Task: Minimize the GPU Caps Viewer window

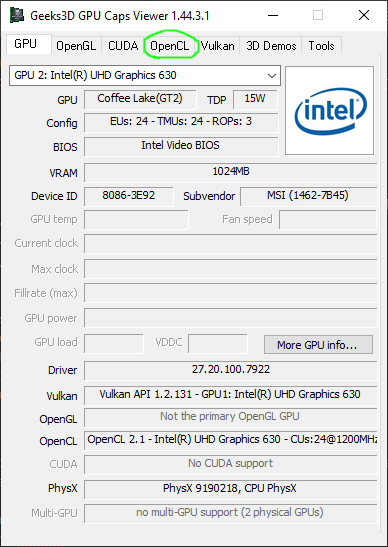Action: pos(272,15)
